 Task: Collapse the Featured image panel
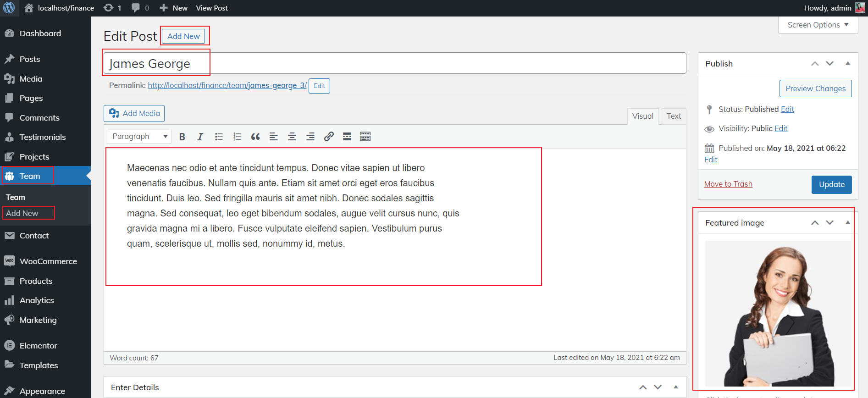pos(848,223)
